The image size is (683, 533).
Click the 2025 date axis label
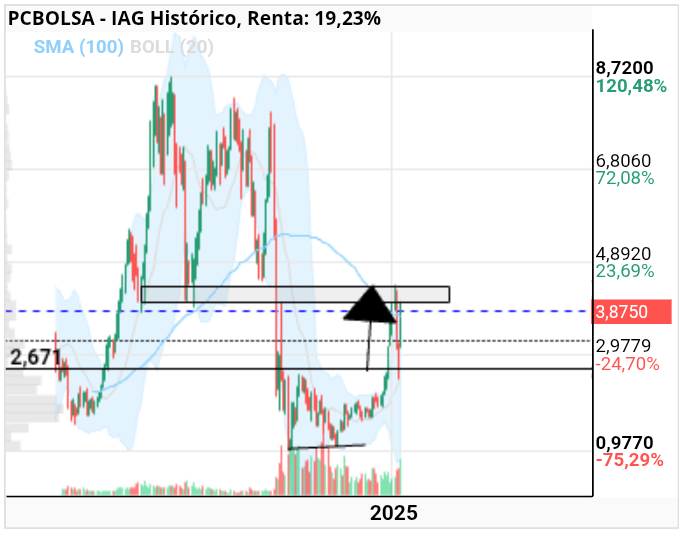pyautogui.click(x=394, y=513)
